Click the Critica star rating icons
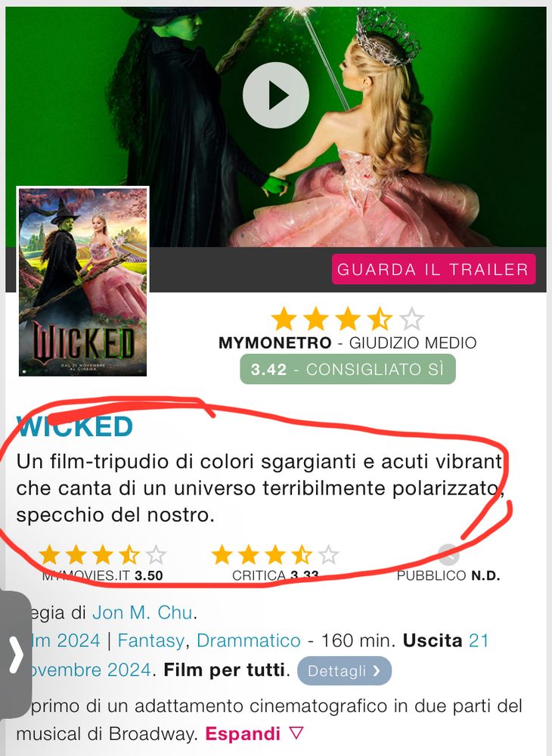Image resolution: width=552 pixels, height=756 pixels. tap(275, 556)
